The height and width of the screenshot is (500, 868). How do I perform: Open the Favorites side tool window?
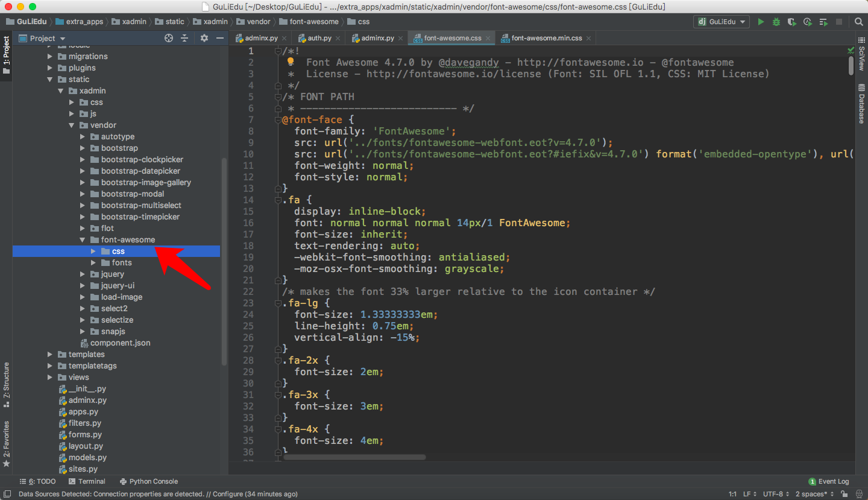click(6, 444)
